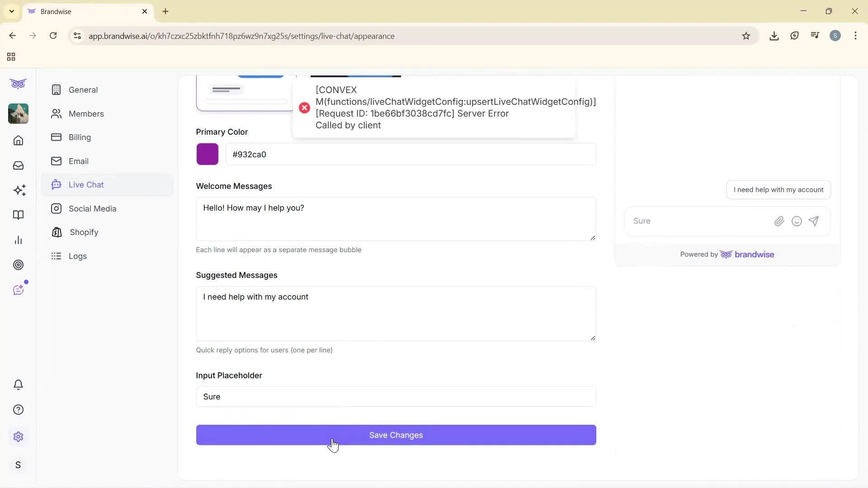
Task: Open the Home icon in the sidebar
Action: point(18,141)
